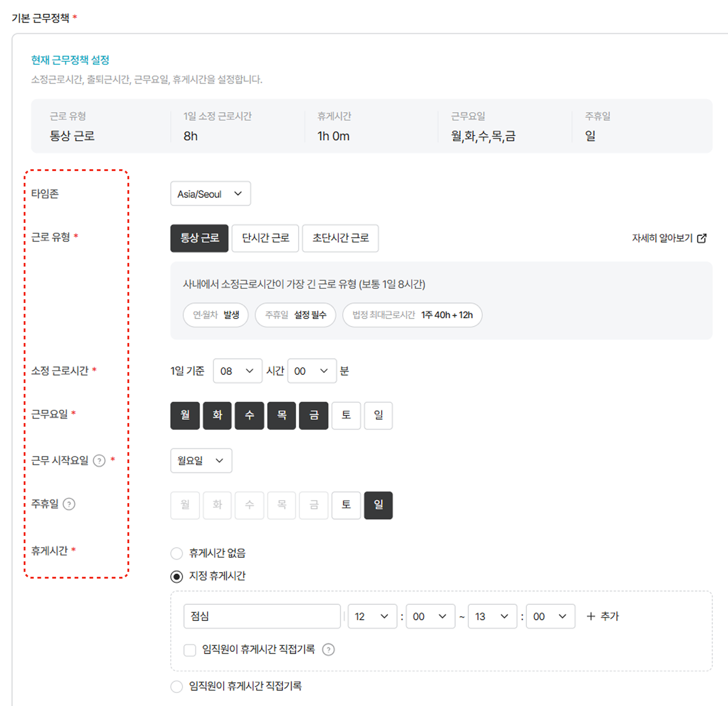Select 일 as the 주휴일

379,505
